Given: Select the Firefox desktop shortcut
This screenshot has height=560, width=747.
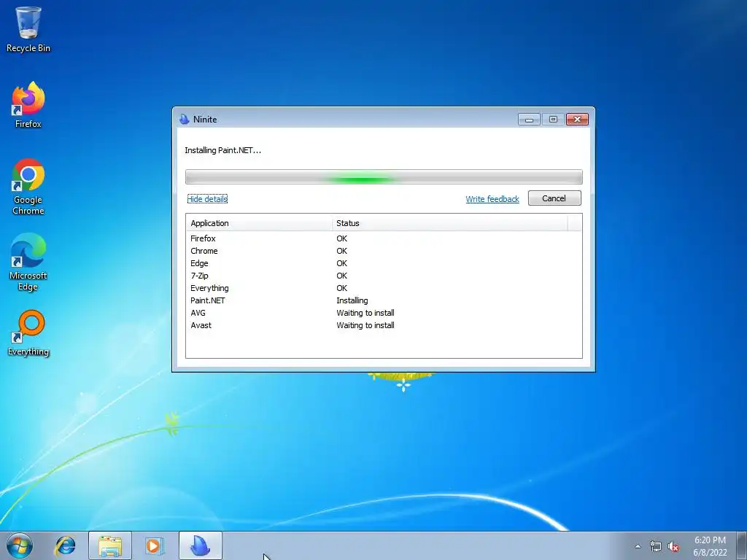Looking at the screenshot, I should (x=28, y=105).
